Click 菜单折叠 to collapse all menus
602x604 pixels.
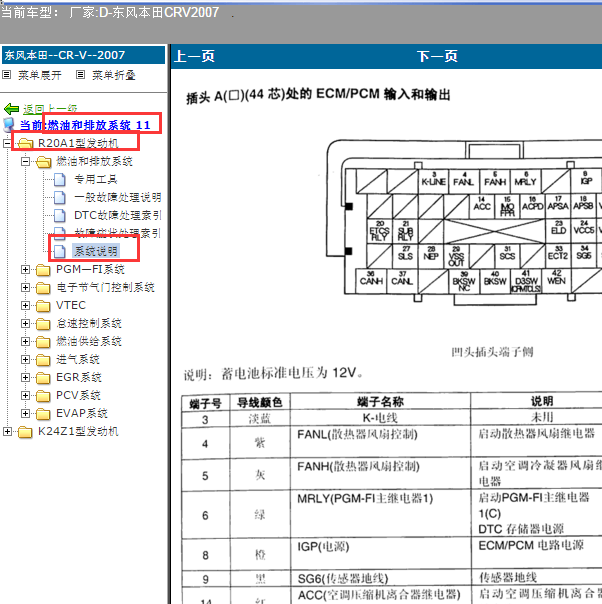click(x=114, y=75)
